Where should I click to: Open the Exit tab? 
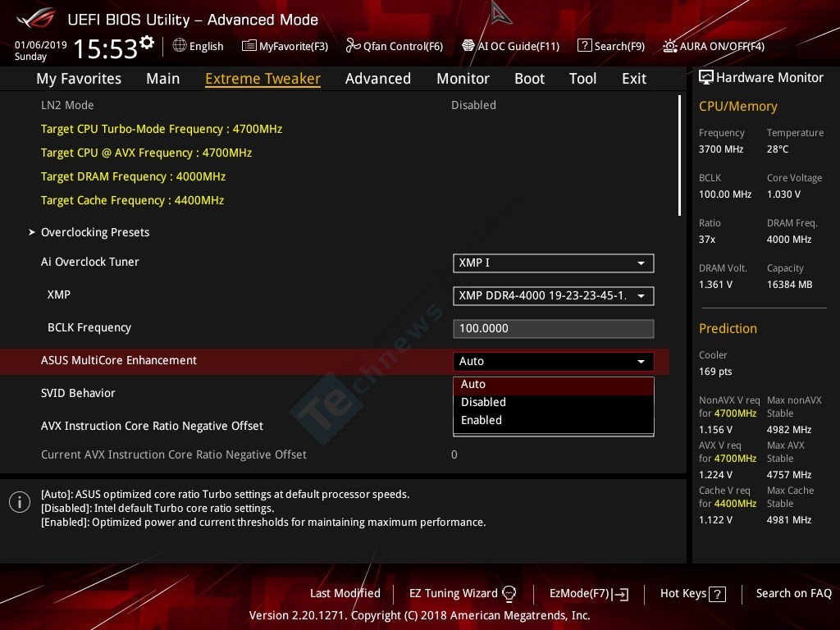[x=634, y=79]
